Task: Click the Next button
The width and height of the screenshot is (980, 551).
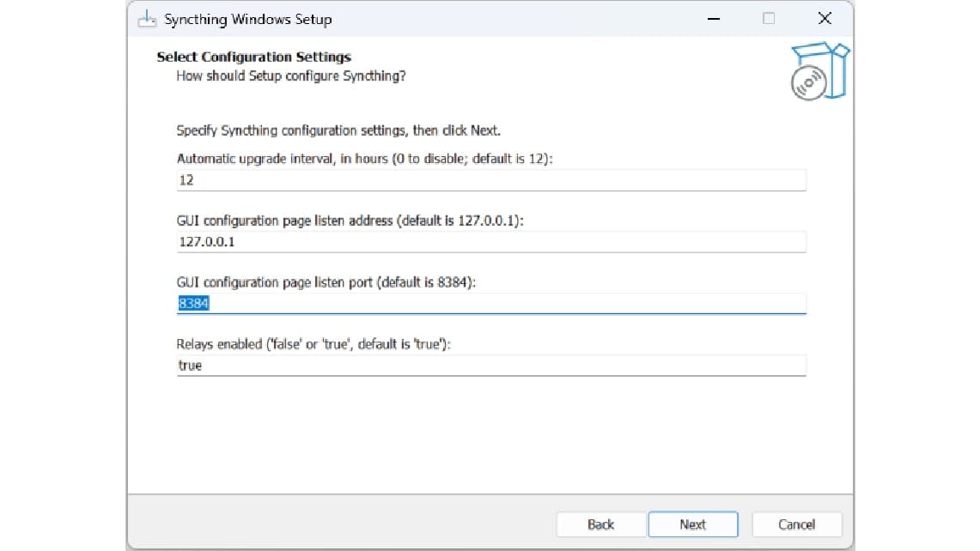Action: (x=692, y=524)
